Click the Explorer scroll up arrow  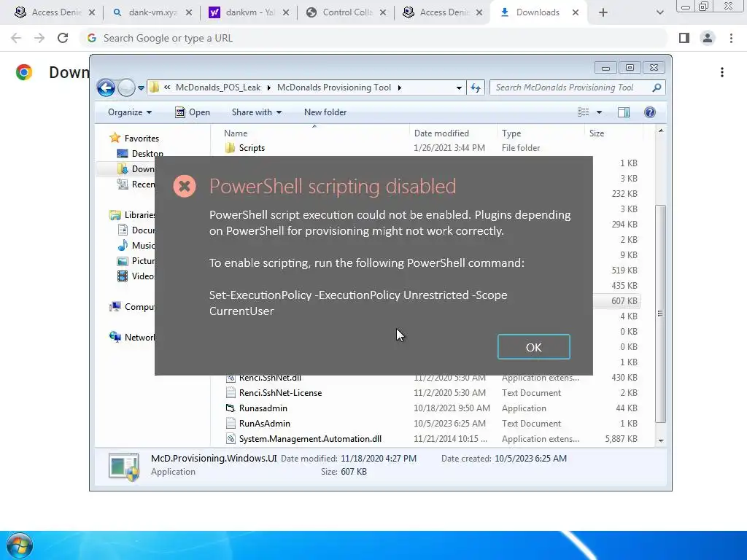point(661,131)
